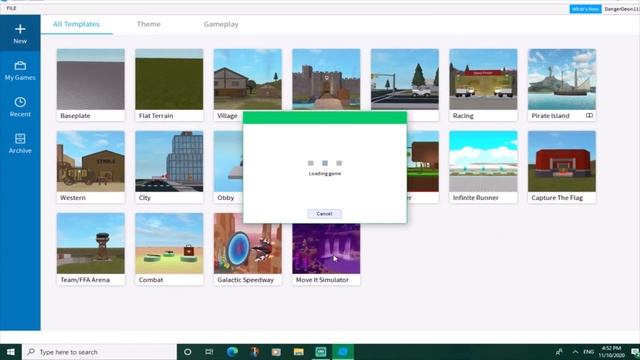640x360 pixels.
Task: Cancel the game loading dialog
Action: click(324, 213)
